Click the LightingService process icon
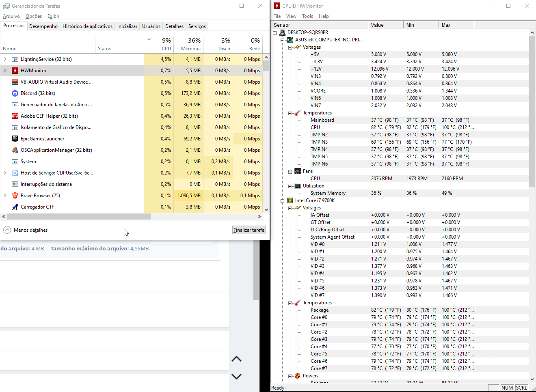Viewport: 536px width, 392px height. [x=15, y=59]
